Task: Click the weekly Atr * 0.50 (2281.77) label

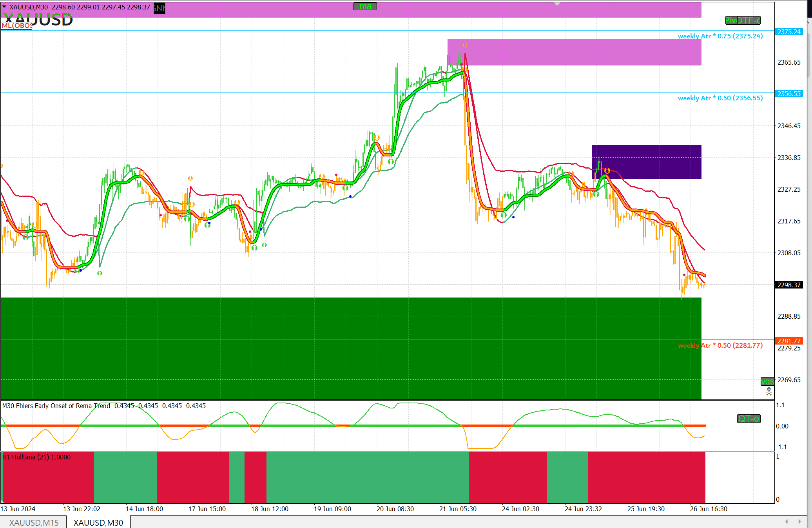Action: [x=720, y=345]
